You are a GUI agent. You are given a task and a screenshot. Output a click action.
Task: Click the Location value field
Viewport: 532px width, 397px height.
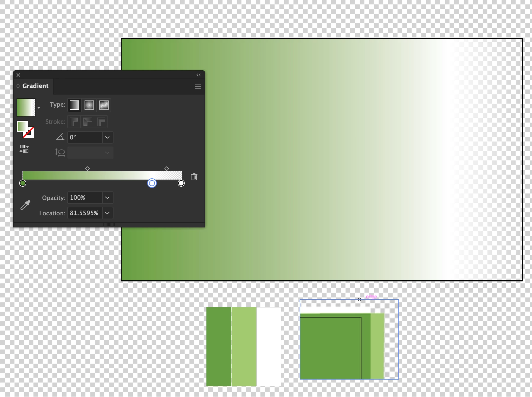point(85,213)
